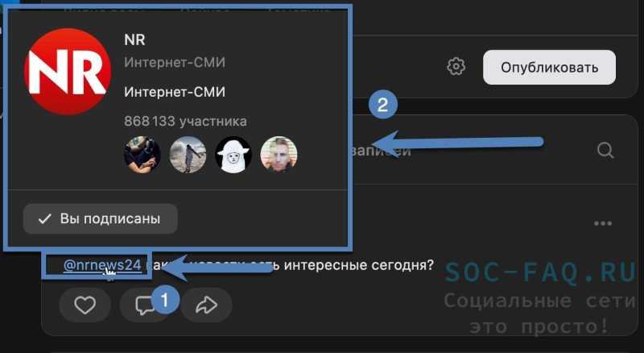Screen dimensions: 644x353
Task: Open the beach silhouette member avatar
Action: point(188,155)
